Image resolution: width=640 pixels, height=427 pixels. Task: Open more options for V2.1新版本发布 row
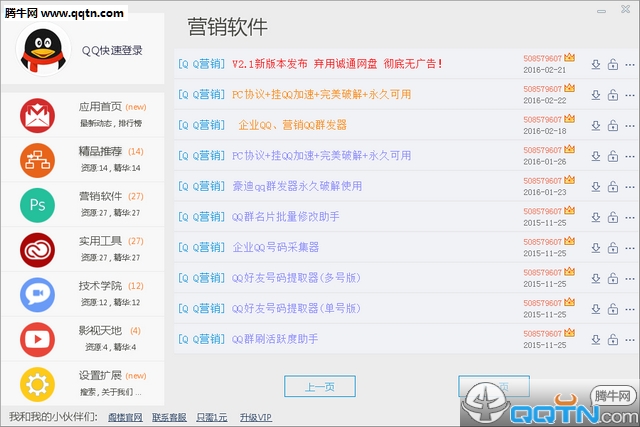(628, 65)
